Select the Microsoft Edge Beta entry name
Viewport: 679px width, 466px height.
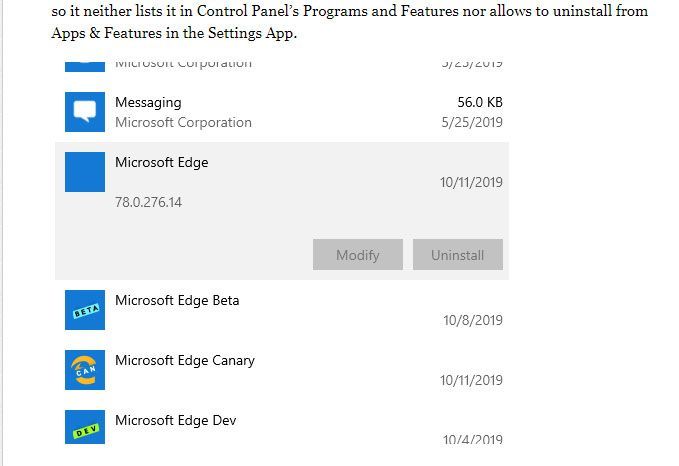tap(177, 300)
